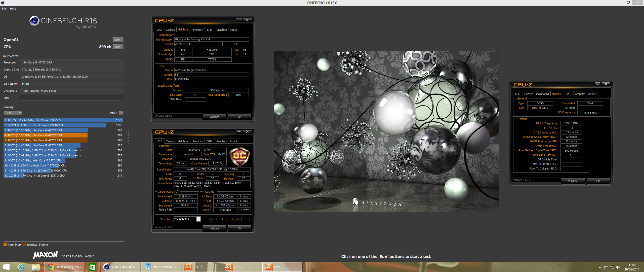Switch to CINEBENCH R15.0 taskbar button

(120, 267)
